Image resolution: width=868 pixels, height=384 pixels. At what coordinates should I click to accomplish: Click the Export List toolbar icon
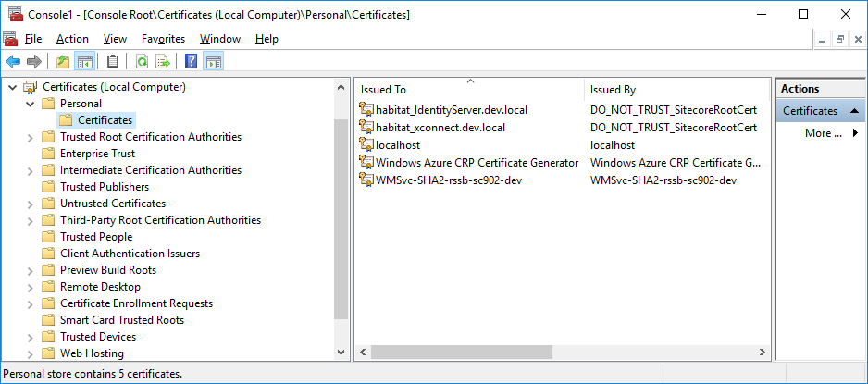pos(163,62)
